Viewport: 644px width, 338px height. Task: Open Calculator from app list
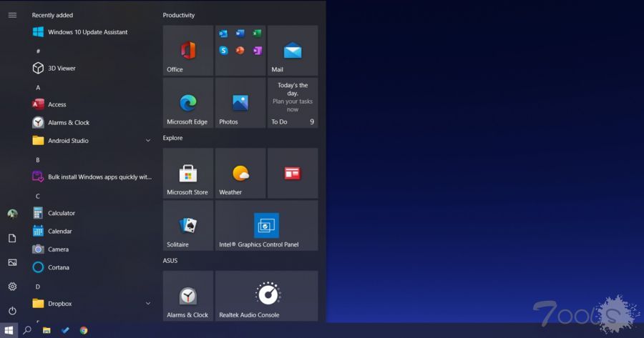61,213
